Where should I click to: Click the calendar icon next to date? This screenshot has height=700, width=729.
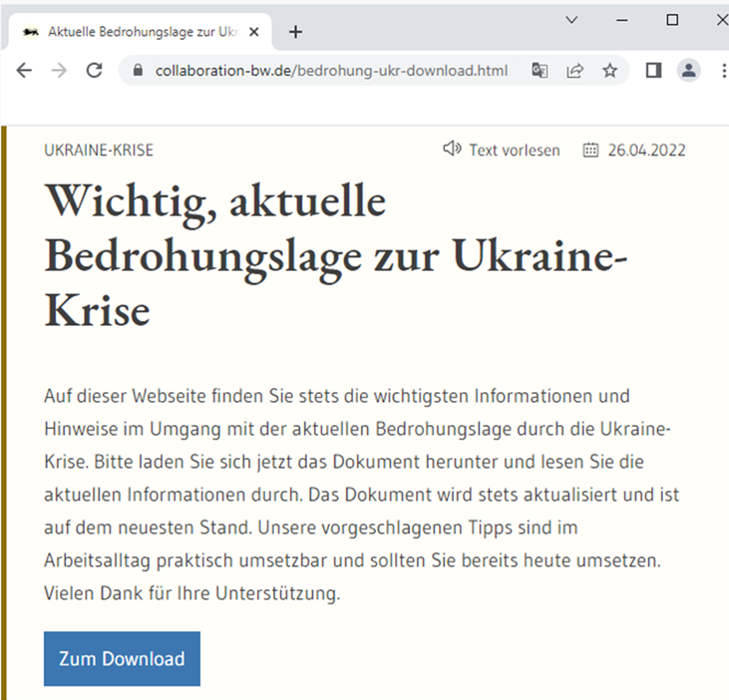pos(590,151)
